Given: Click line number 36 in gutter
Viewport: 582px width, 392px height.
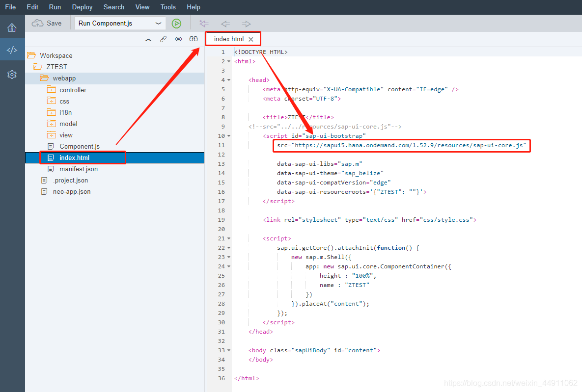Looking at the screenshot, I should [221, 378].
